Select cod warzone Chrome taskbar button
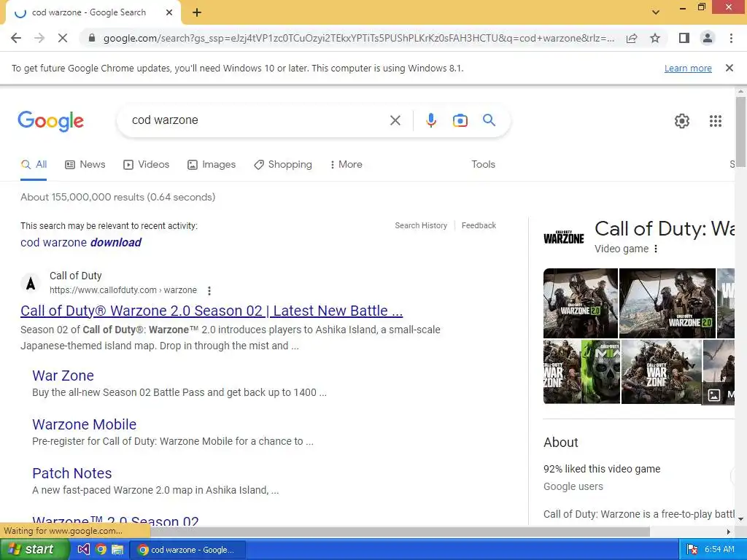 (x=187, y=550)
